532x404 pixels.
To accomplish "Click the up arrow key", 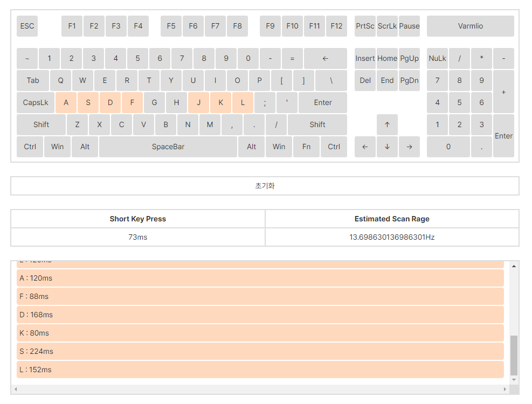I will click(387, 124).
